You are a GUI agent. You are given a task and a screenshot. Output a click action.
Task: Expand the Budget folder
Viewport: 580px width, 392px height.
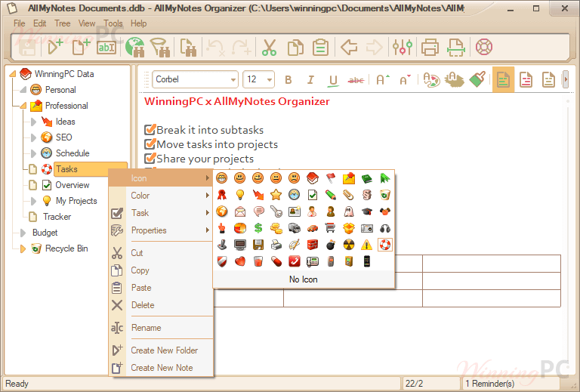(x=23, y=233)
